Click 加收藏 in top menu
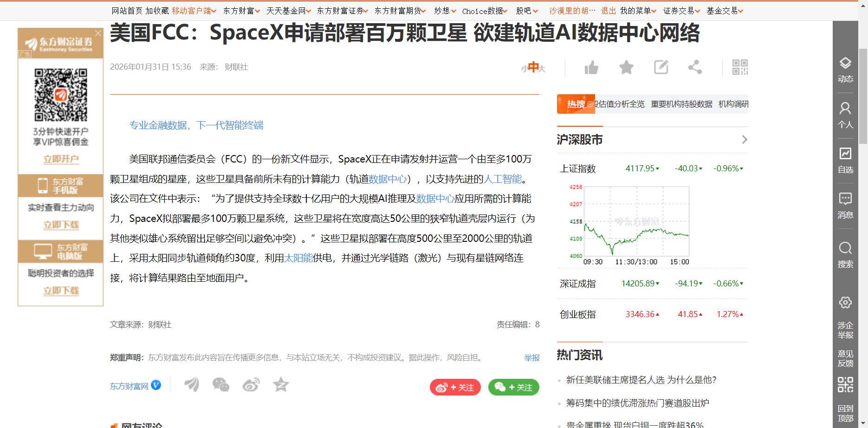This screenshot has width=868, height=428. coord(157,11)
